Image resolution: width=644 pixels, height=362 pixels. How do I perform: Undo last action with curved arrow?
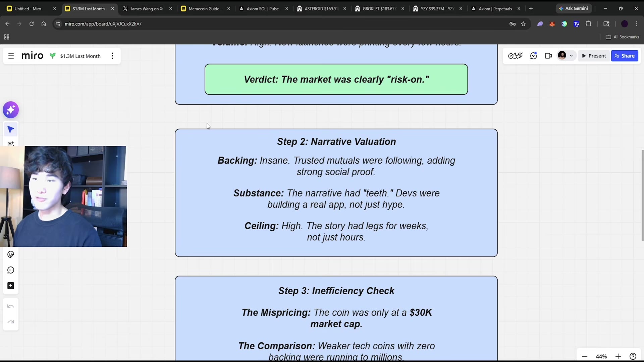pyautogui.click(x=11, y=306)
